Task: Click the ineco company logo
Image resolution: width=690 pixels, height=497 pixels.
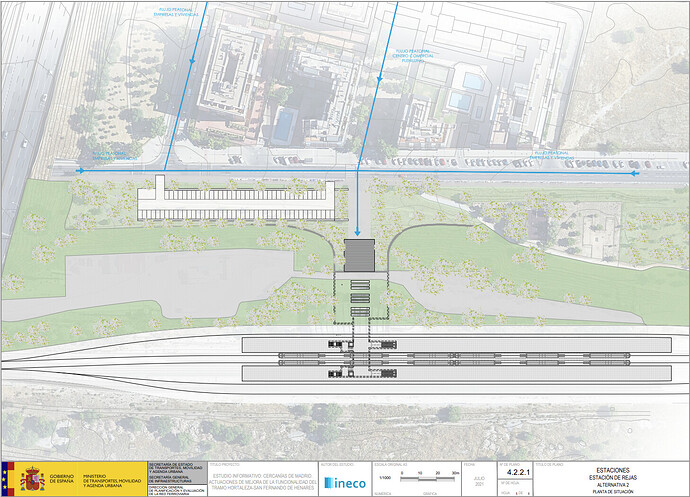Action: pos(345,483)
